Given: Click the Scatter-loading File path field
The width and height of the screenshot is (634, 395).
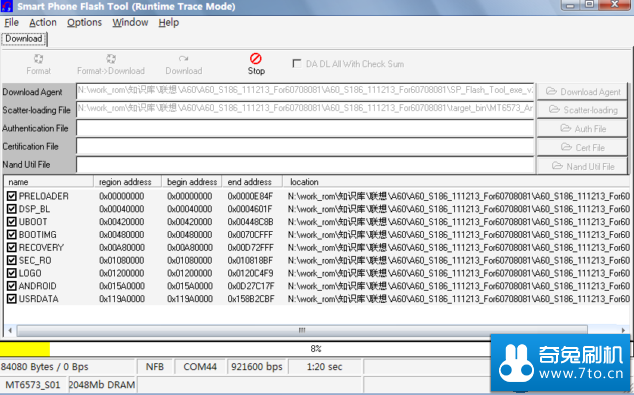Looking at the screenshot, I should tap(305, 109).
